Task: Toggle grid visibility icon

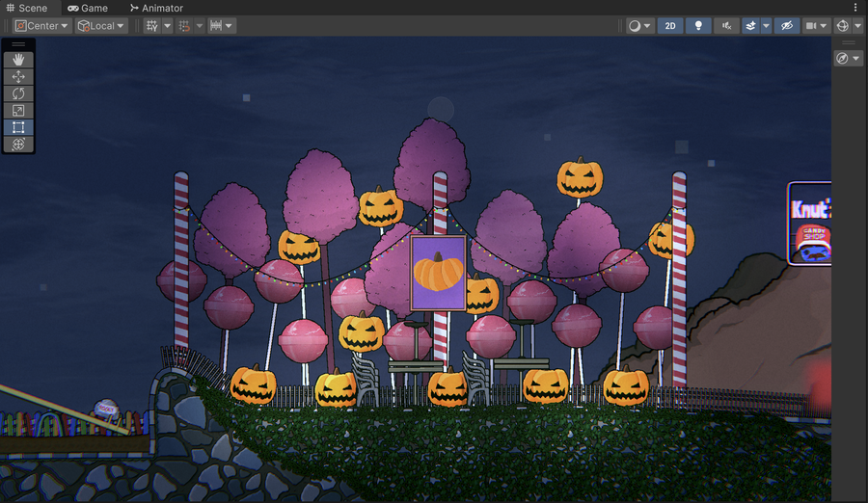Action: point(152,25)
